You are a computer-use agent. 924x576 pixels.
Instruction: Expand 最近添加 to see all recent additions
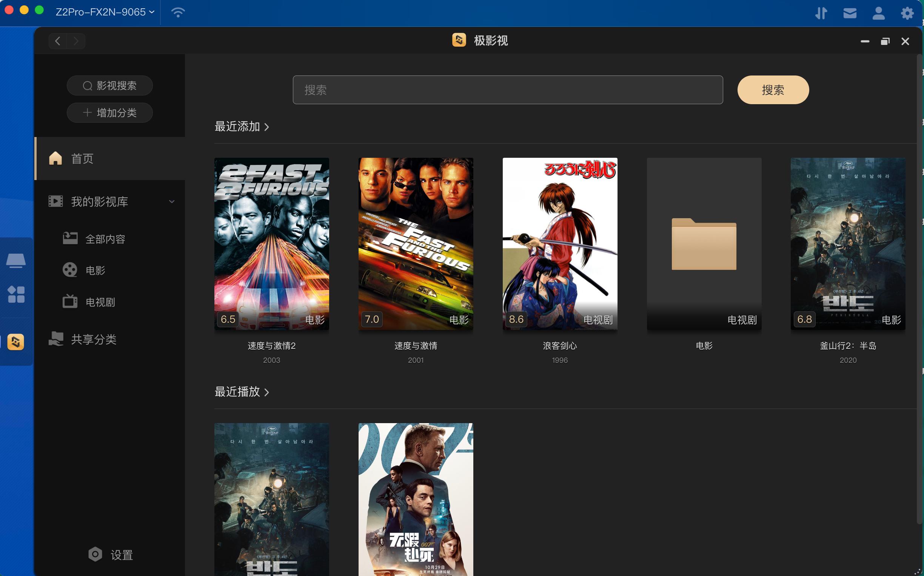pos(267,127)
